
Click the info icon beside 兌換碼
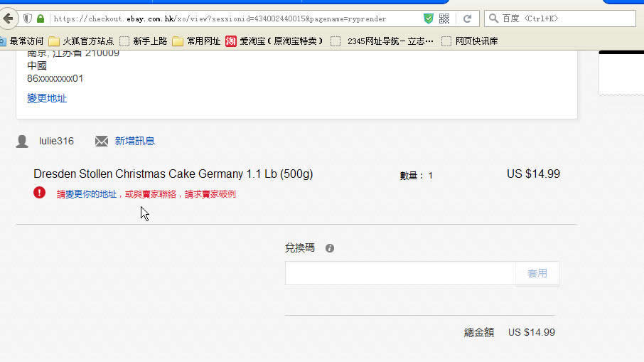click(x=330, y=248)
